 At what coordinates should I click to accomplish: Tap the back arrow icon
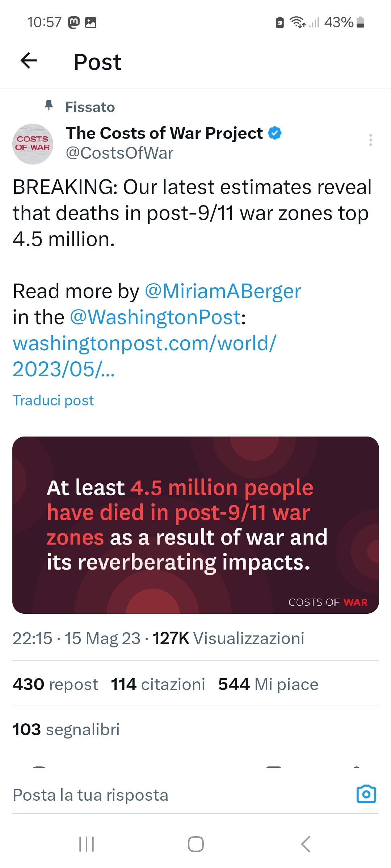tap(29, 61)
